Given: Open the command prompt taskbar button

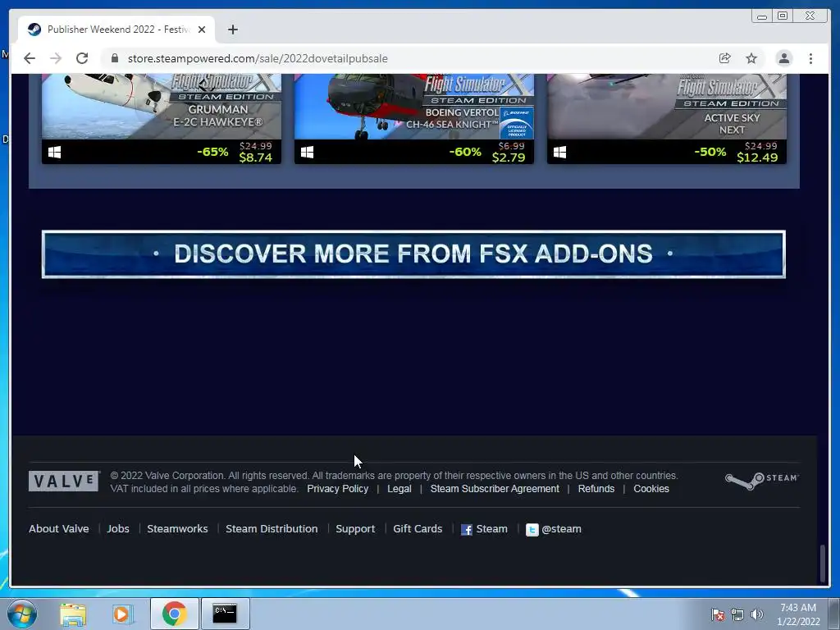Looking at the screenshot, I should click(x=225, y=614).
